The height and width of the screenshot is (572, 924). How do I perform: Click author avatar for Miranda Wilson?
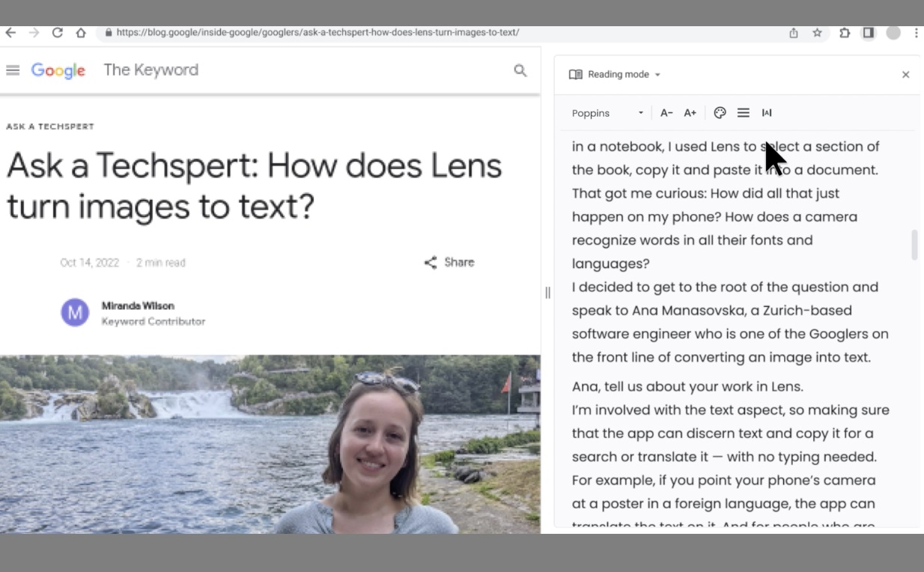[x=75, y=312]
